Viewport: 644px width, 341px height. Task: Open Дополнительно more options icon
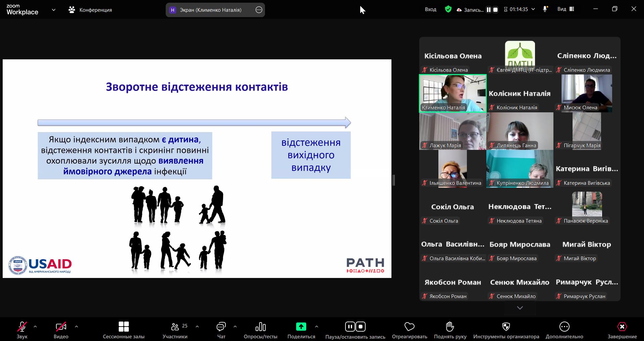[564, 327]
